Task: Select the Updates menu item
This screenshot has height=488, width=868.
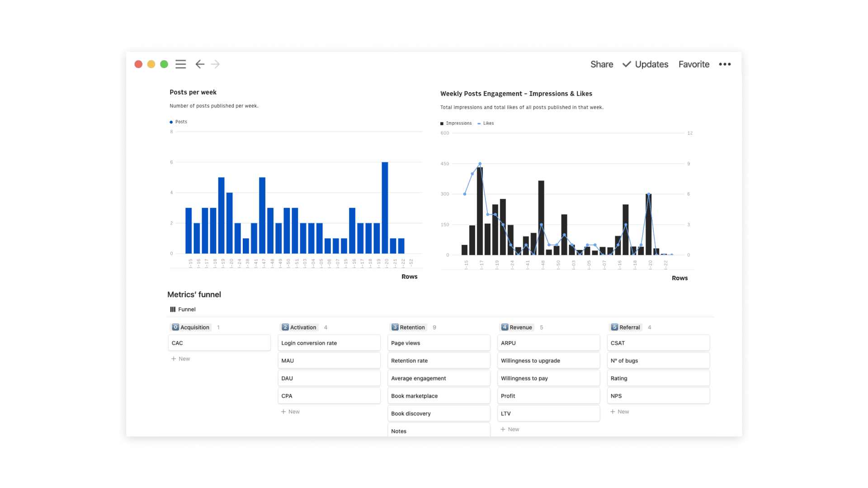Action: (x=651, y=64)
